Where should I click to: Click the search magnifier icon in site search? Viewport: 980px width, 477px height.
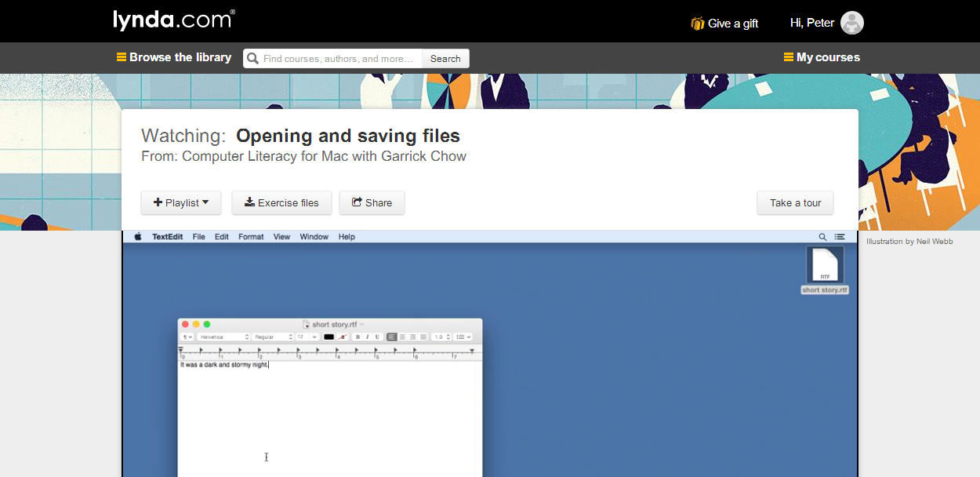[252, 59]
